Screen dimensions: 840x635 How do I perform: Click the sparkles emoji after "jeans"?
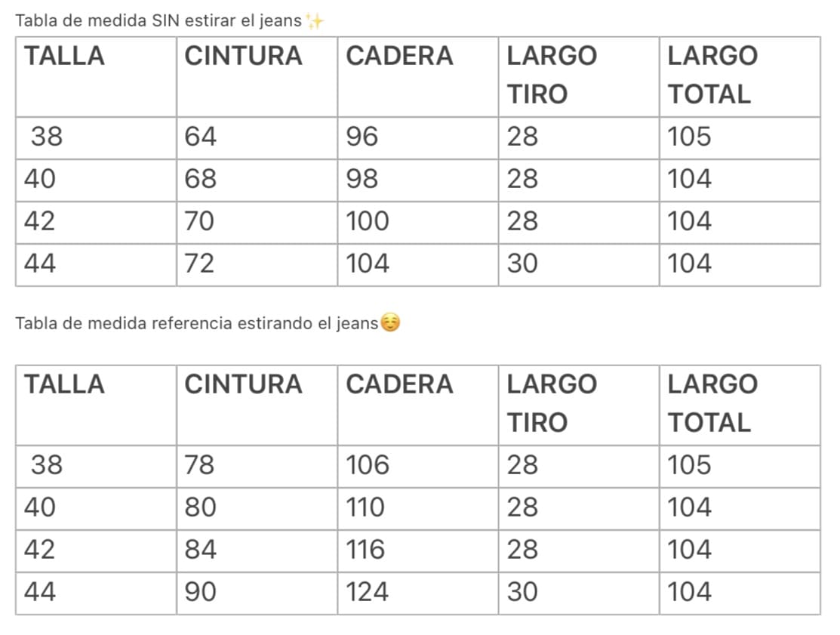(315, 22)
